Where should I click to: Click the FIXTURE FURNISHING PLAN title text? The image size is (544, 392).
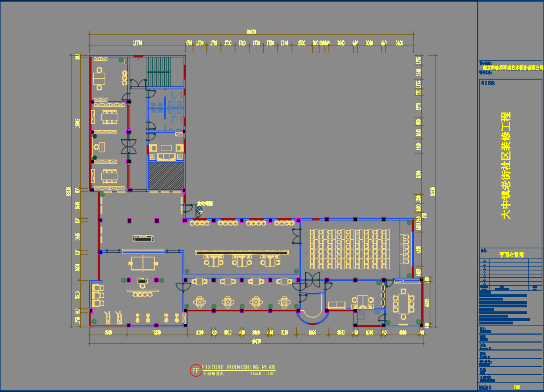tap(238, 368)
